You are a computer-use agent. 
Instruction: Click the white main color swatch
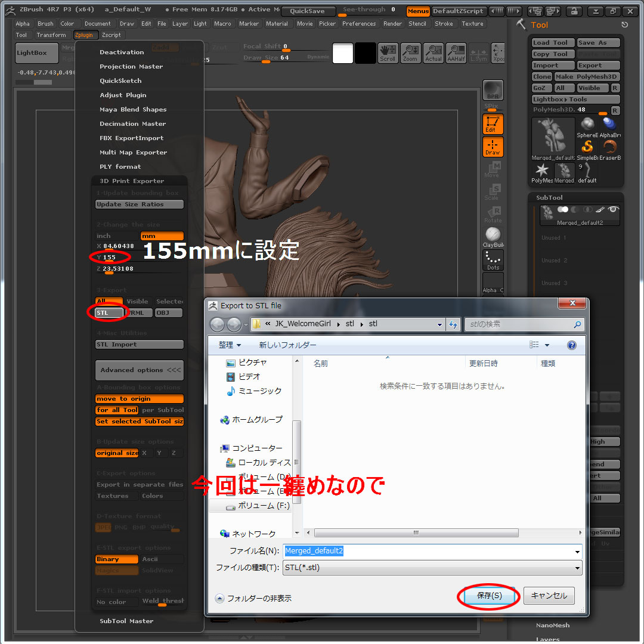click(342, 53)
